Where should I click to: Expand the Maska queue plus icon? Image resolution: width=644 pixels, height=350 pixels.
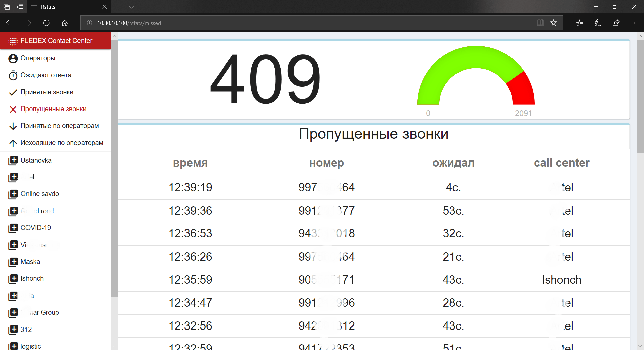tap(13, 262)
